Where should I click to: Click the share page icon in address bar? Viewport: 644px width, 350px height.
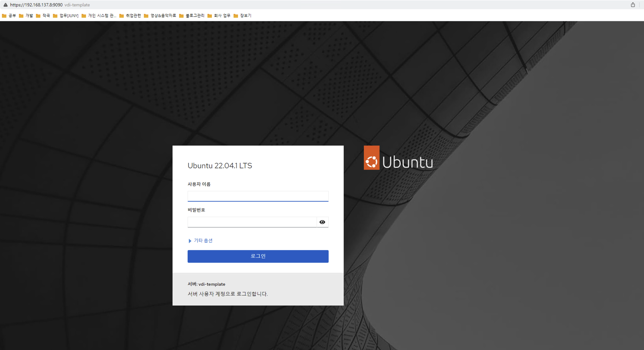pyautogui.click(x=633, y=5)
